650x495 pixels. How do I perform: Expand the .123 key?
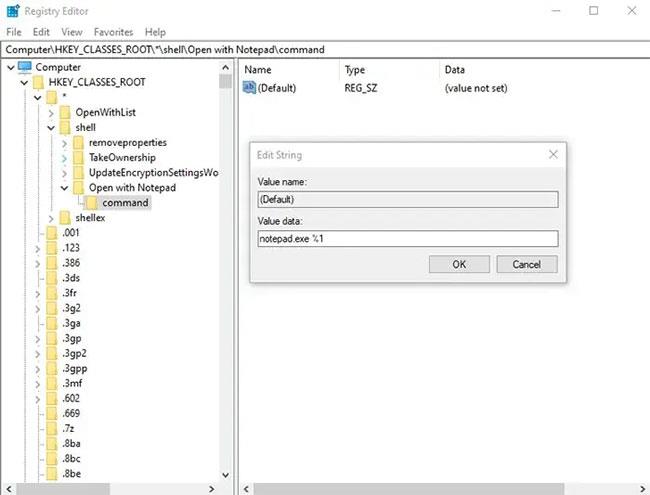(38, 248)
